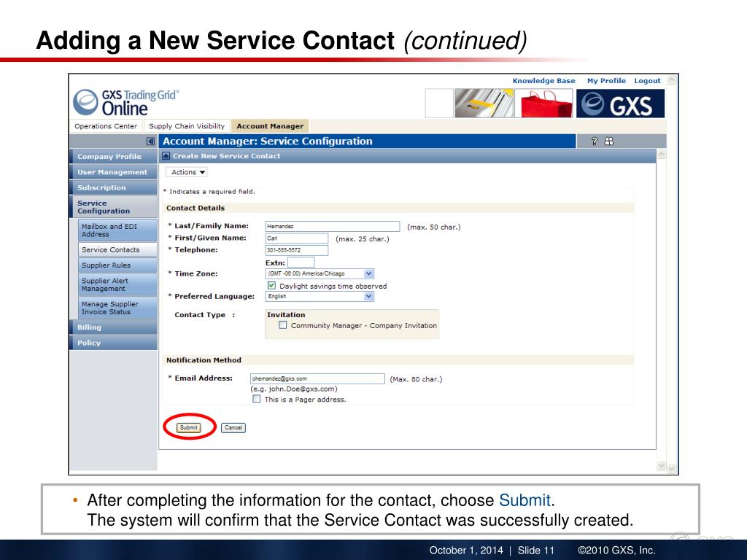Click the Submit button
This screenshot has height=560, width=747.
[x=189, y=427]
